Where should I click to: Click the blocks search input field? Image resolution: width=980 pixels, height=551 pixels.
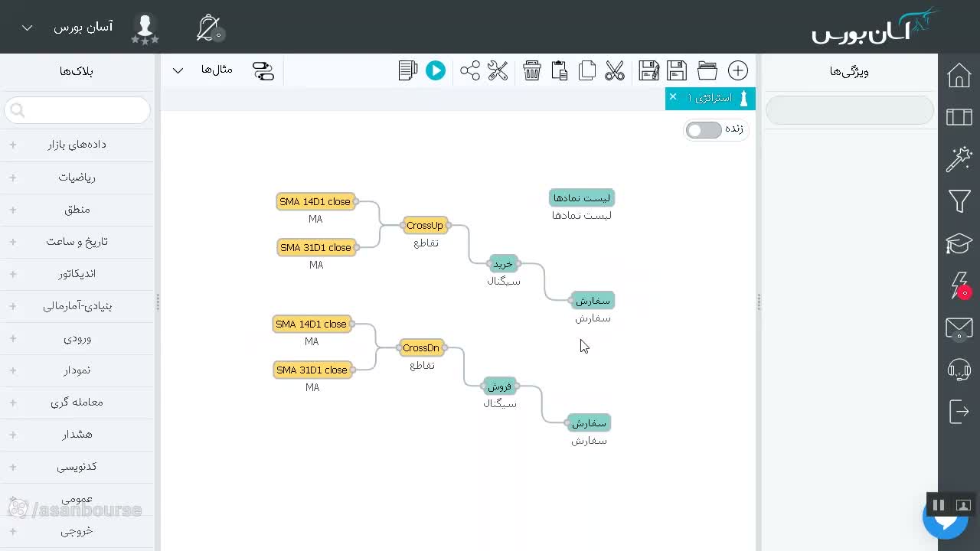coord(77,110)
